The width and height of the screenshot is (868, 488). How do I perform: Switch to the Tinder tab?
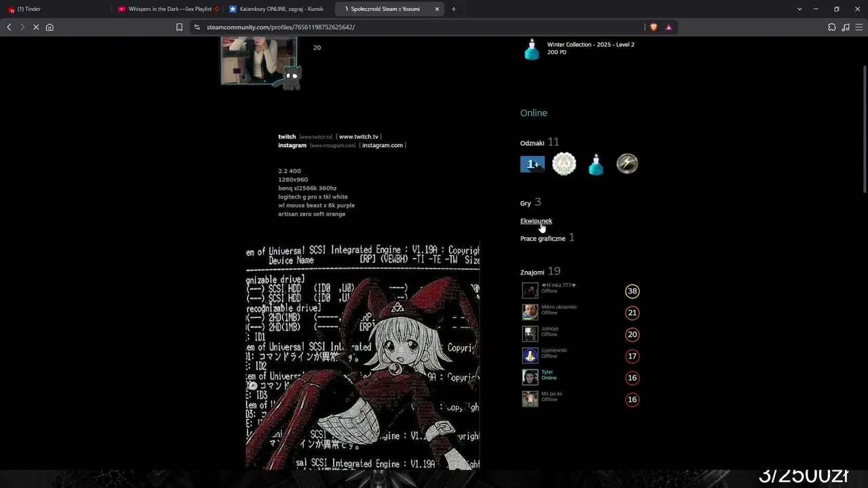point(56,9)
